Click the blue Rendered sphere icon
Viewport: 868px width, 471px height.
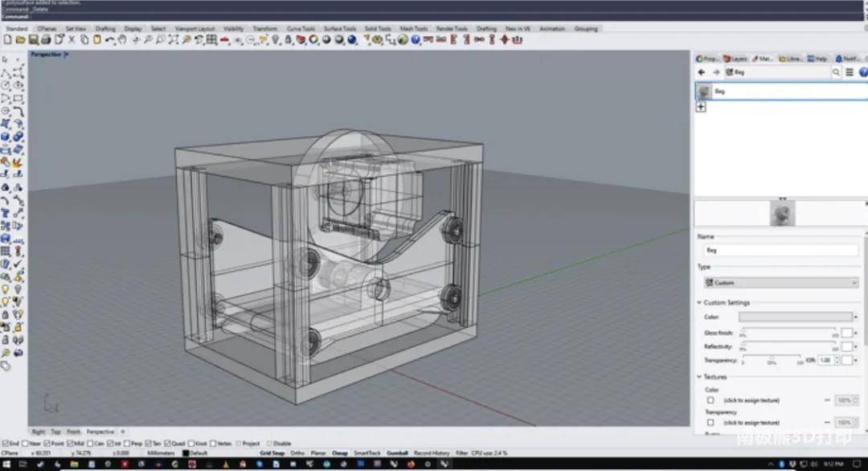(x=352, y=40)
